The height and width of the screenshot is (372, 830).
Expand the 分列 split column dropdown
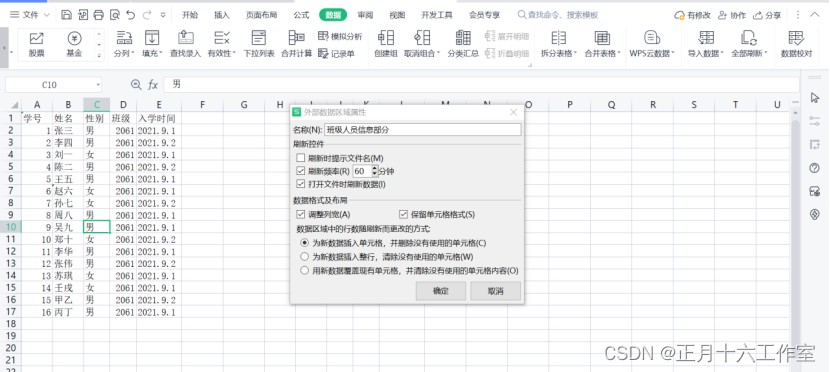[133, 53]
